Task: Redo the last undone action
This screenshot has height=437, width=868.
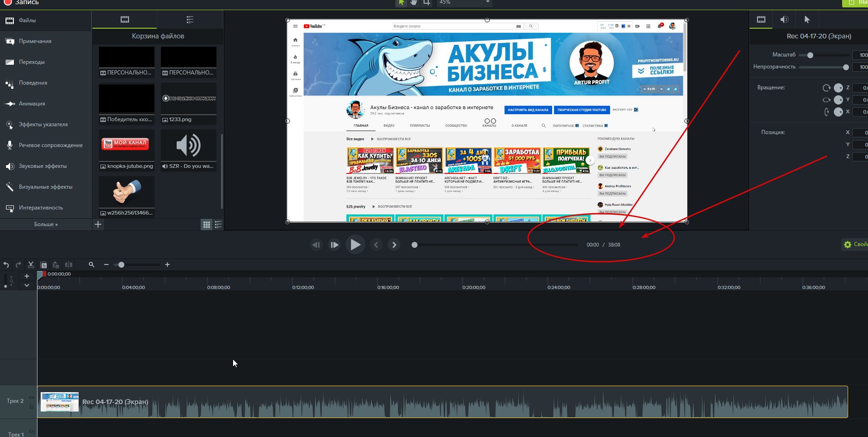Action: (x=18, y=265)
